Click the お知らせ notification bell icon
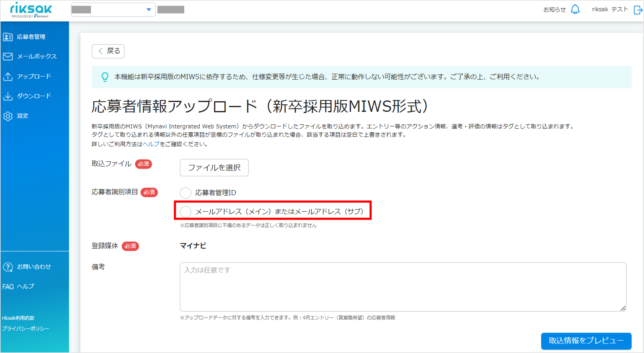The height and width of the screenshot is (353, 644). [575, 9]
